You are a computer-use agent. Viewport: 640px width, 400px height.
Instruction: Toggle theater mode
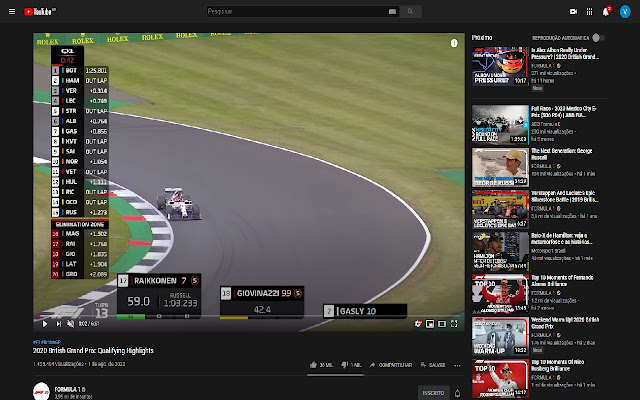tap(442, 324)
